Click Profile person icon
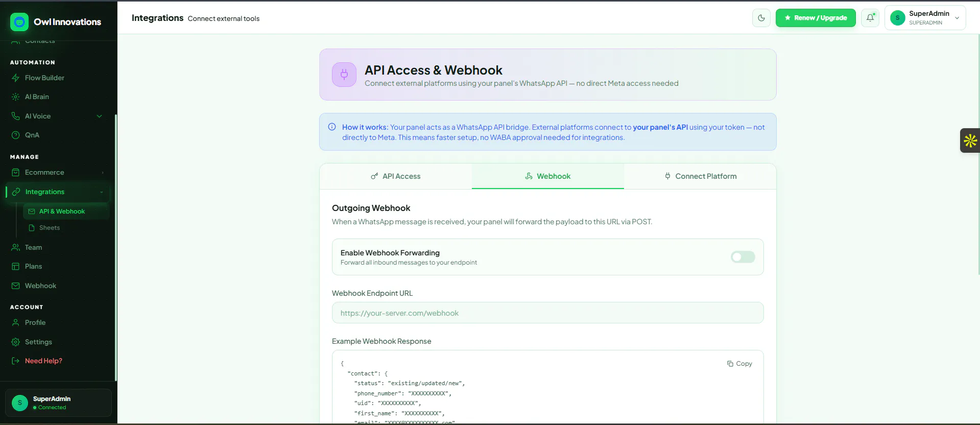This screenshot has width=980, height=425. tap(16, 322)
